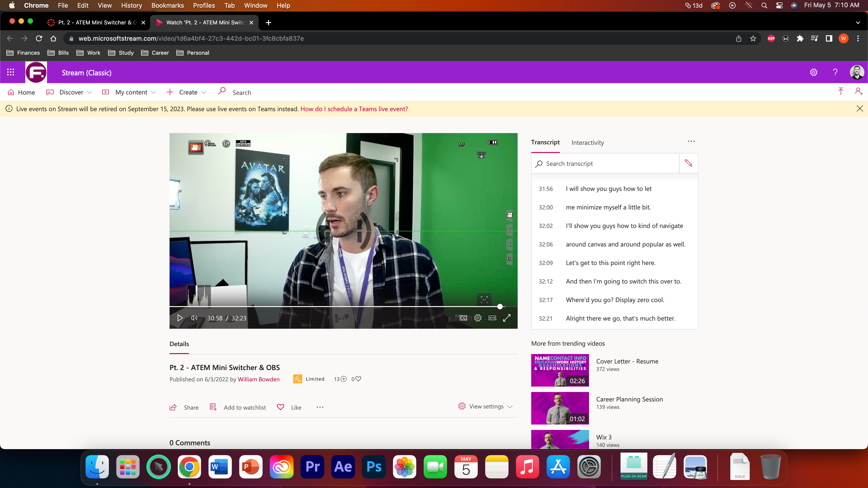
Task: Open Premiere Pro from the dock
Action: point(312,467)
